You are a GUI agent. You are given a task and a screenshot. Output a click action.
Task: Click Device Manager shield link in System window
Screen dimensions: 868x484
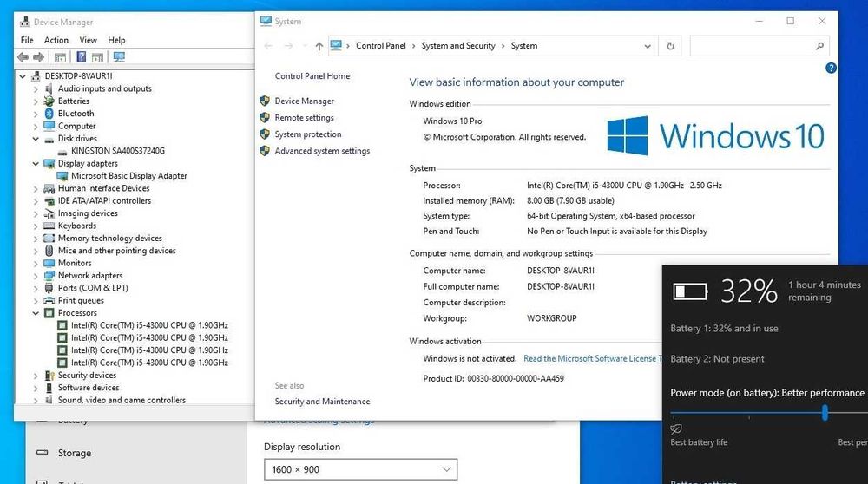[304, 101]
